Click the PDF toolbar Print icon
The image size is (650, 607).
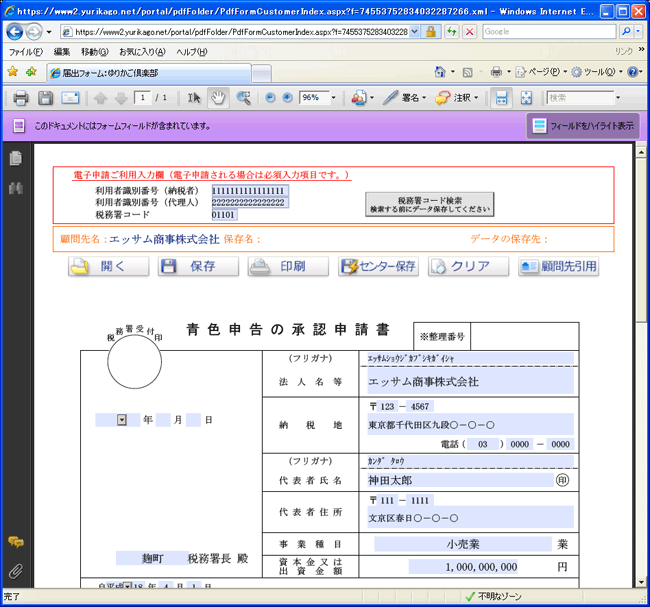coord(21,98)
